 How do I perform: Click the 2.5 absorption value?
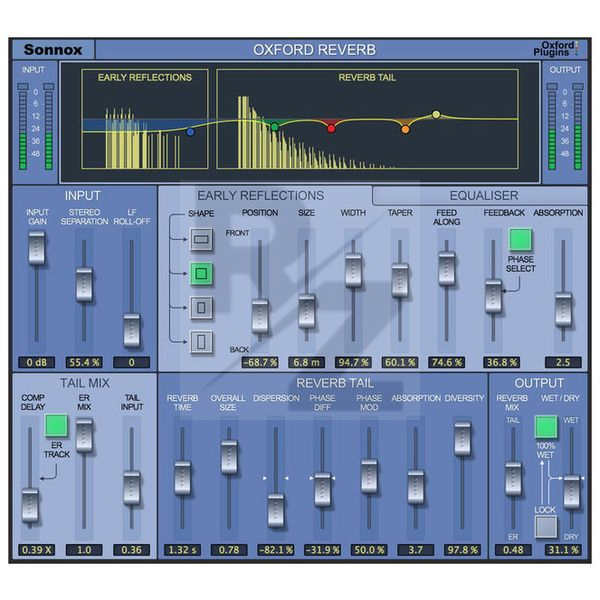pyautogui.click(x=563, y=362)
